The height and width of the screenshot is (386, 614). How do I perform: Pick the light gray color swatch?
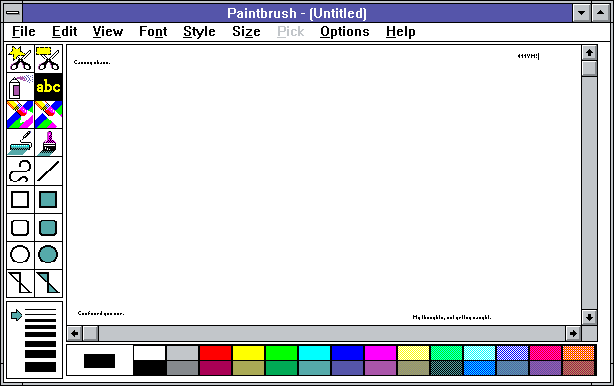182,353
